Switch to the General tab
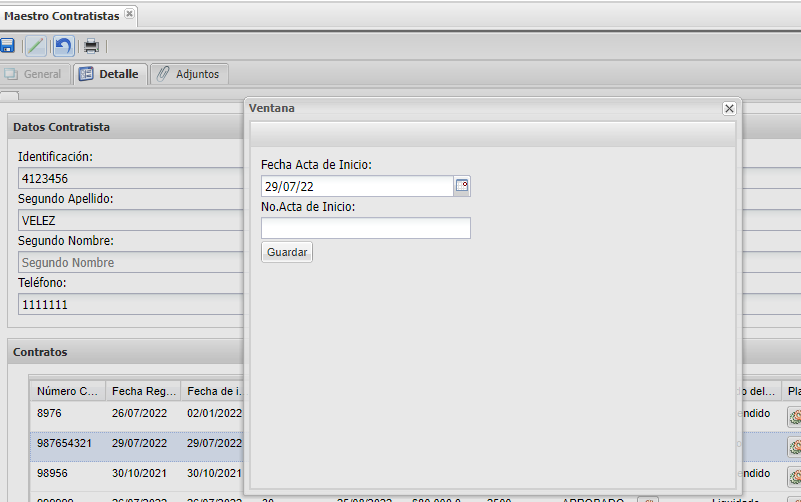The height and width of the screenshot is (502, 801). coord(34,74)
